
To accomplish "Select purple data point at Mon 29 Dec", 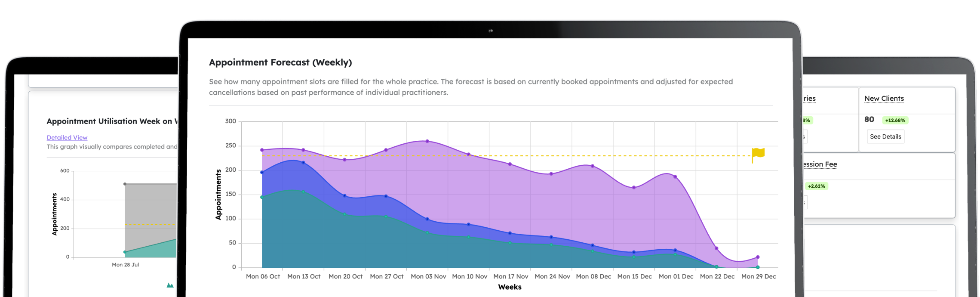I will 758,257.
